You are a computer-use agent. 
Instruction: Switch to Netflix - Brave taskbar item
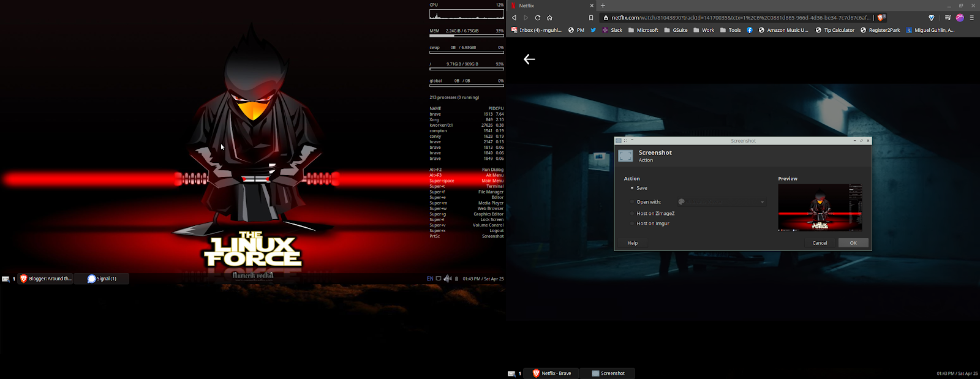pyautogui.click(x=552, y=373)
